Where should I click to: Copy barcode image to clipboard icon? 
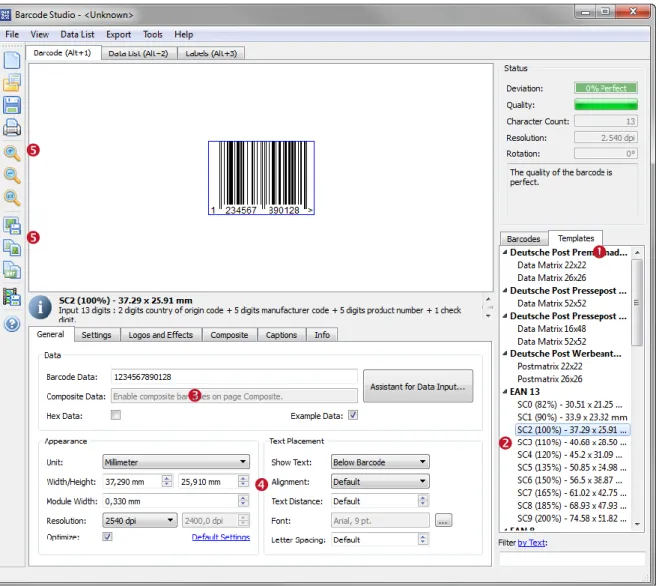point(12,248)
